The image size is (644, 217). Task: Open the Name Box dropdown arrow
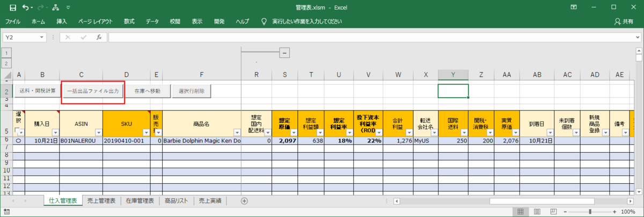[x=42, y=38]
